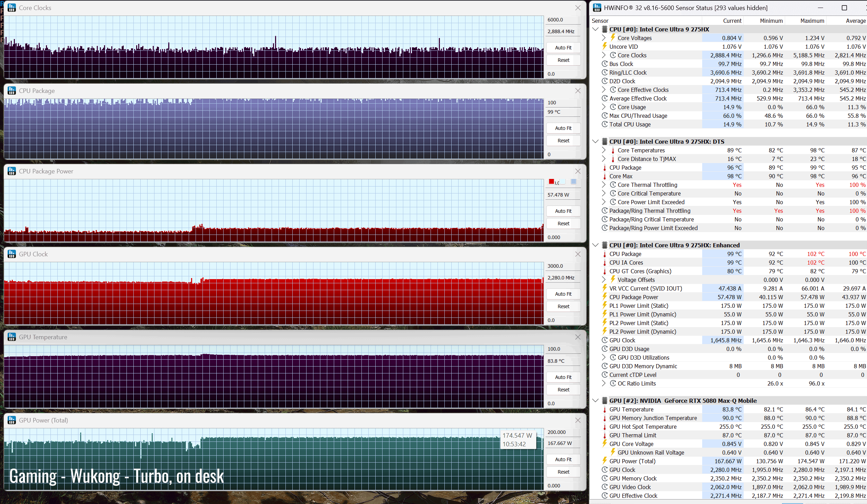This screenshot has height=504, width=867.
Task: Pick the red graph color swatch in CPU Package Power
Action: pos(552,182)
